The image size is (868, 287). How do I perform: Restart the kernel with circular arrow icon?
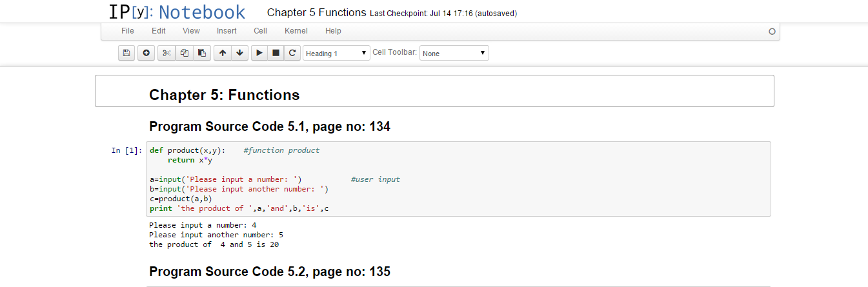pos(292,53)
